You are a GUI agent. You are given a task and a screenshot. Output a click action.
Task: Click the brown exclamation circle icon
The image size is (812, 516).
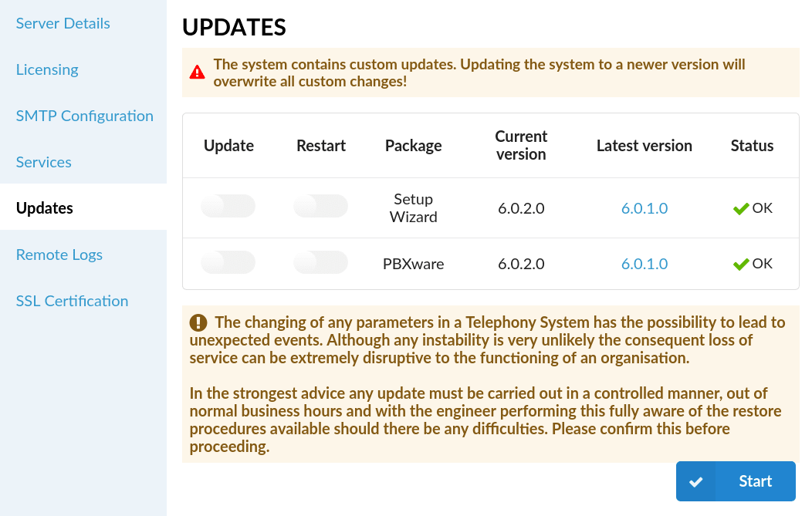[198, 322]
